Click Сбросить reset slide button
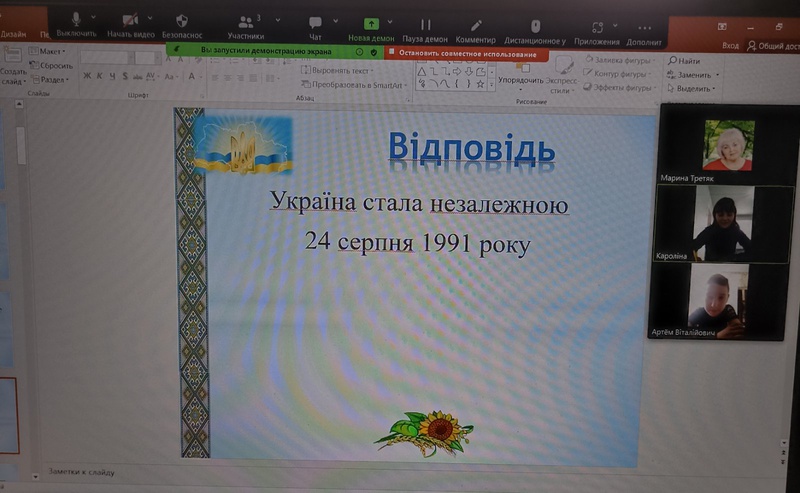 51,65
